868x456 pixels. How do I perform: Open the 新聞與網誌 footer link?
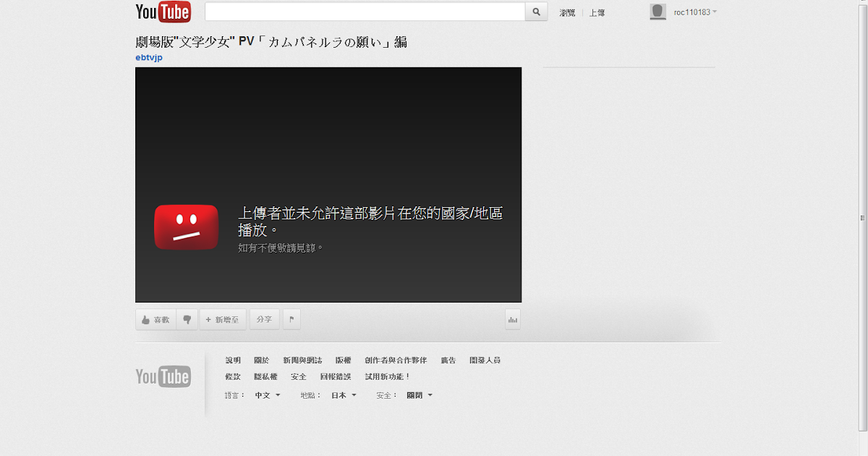302,360
